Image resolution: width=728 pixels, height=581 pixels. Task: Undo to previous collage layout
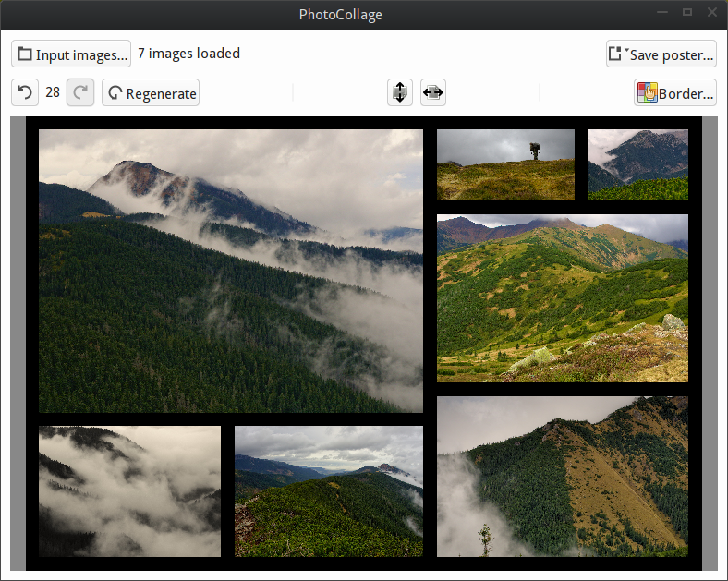point(25,92)
